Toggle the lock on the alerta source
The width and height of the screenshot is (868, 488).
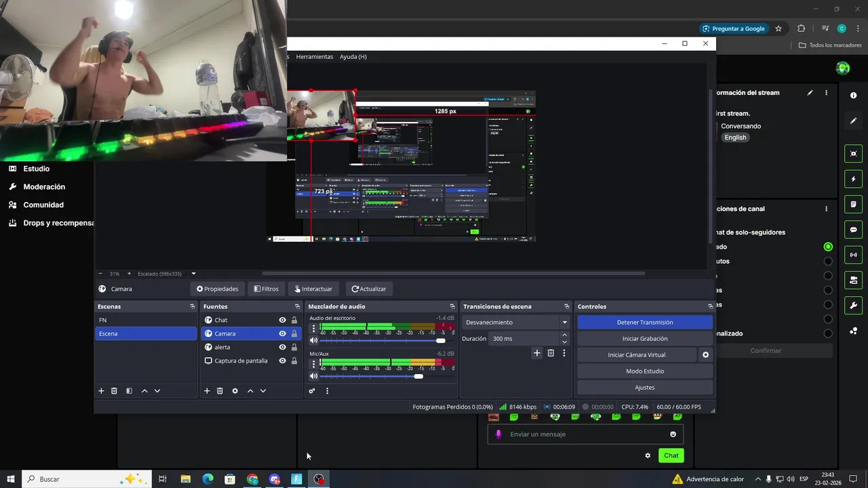point(294,347)
